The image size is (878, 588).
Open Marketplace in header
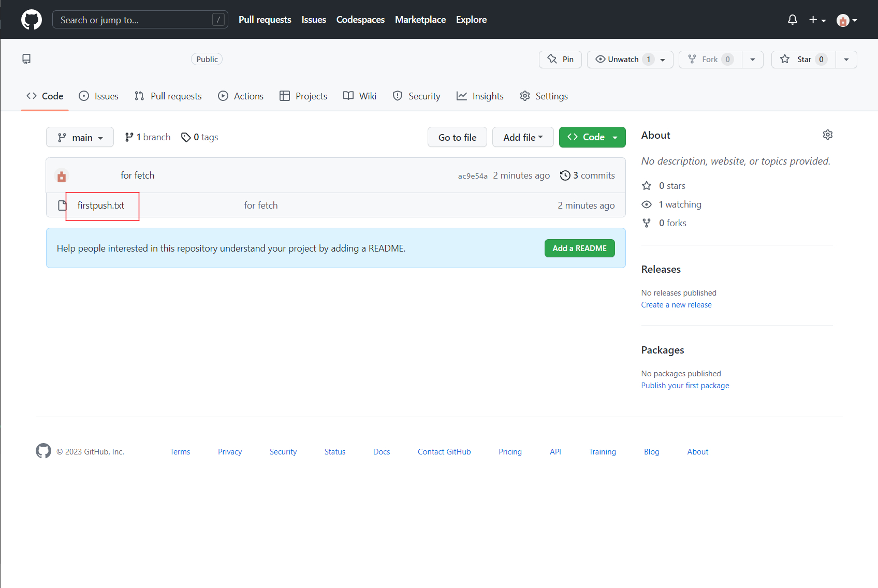420,20
